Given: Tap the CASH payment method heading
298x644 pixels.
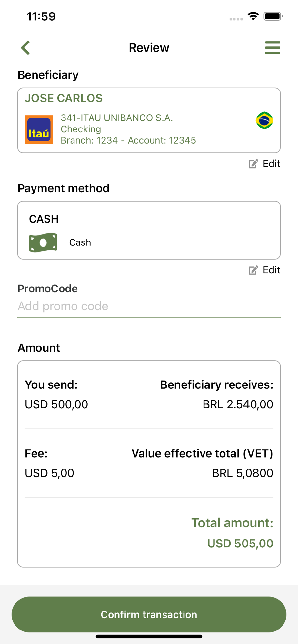Looking at the screenshot, I should pos(44,219).
